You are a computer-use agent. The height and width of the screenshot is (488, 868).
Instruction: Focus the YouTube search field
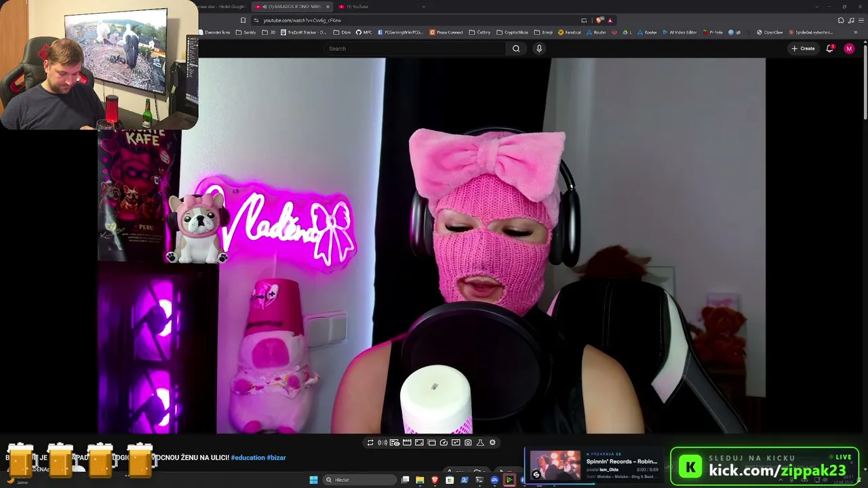415,49
